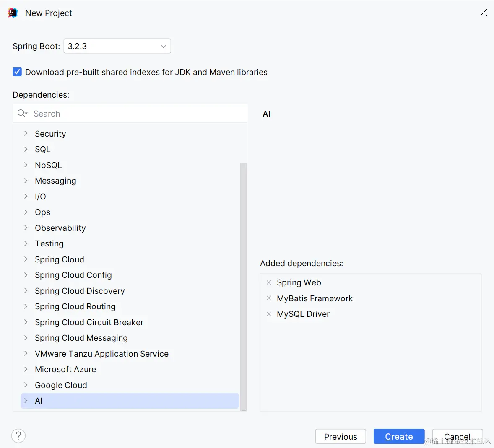Viewport: 494px width, 448px height.
Task: Expand the SQL category chevron
Action: [x=26, y=149]
